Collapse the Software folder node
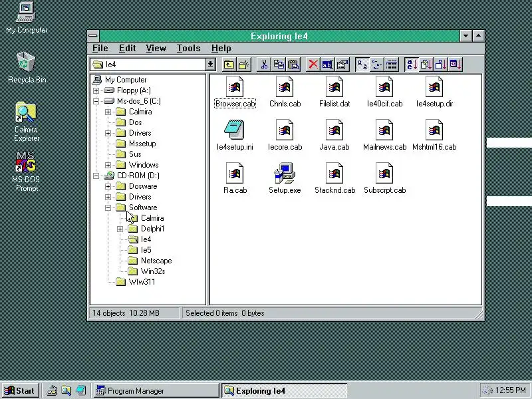This screenshot has width=532, height=399. [x=108, y=207]
